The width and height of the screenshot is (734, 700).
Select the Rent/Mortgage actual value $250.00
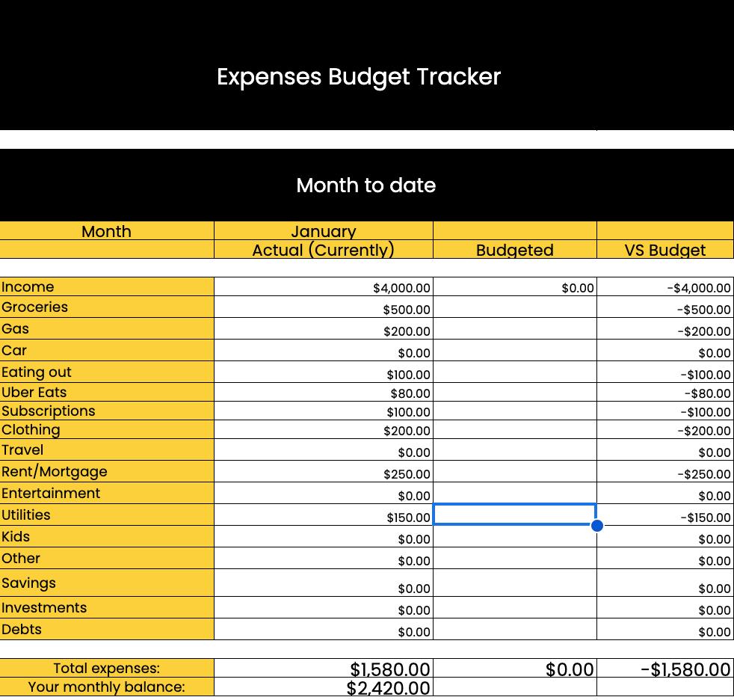click(324, 471)
